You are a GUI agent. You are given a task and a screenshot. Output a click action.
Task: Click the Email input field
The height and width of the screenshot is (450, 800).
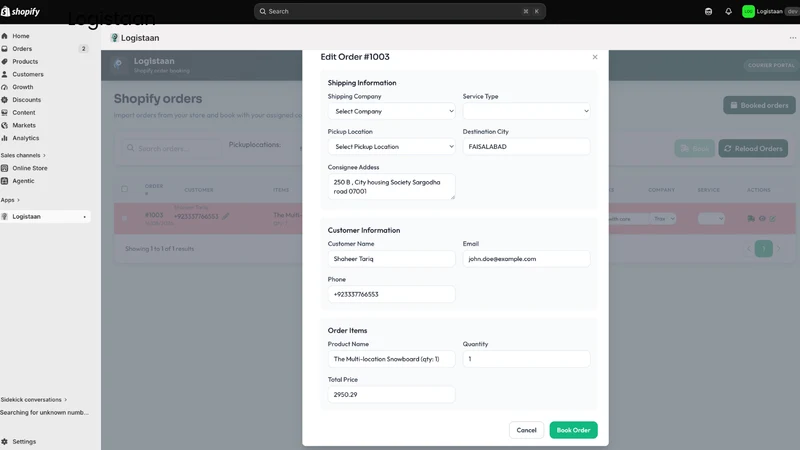click(527, 259)
